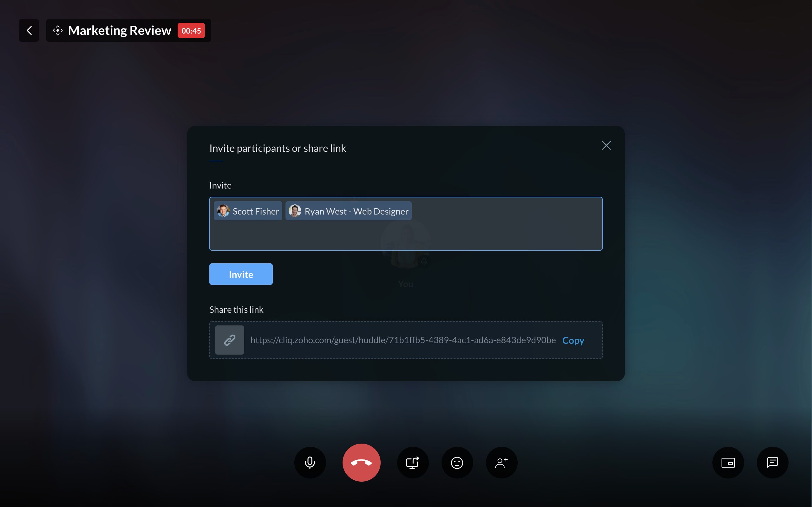Mute the microphone
The image size is (812, 507).
click(310, 462)
